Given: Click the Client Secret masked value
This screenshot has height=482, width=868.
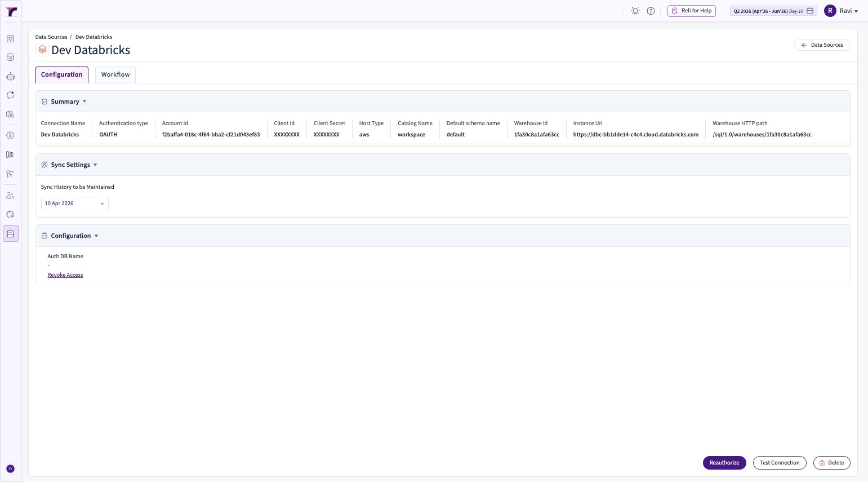Looking at the screenshot, I should coord(327,135).
